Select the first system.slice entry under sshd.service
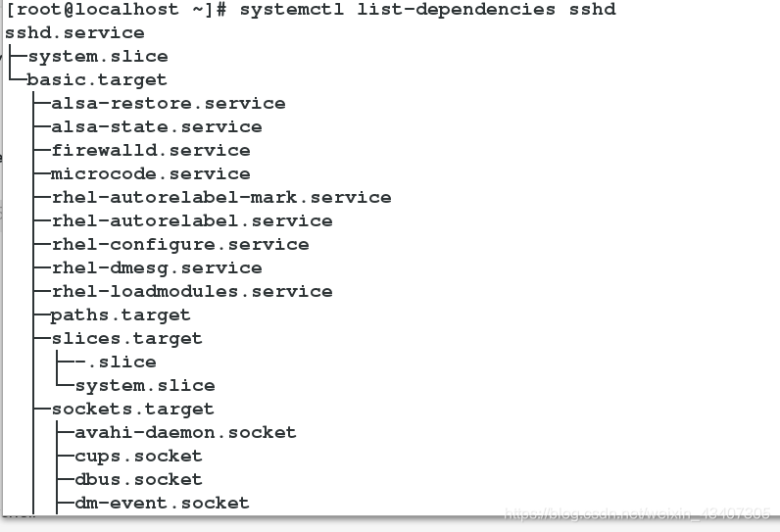The height and width of the screenshot is (532, 780). point(98,56)
